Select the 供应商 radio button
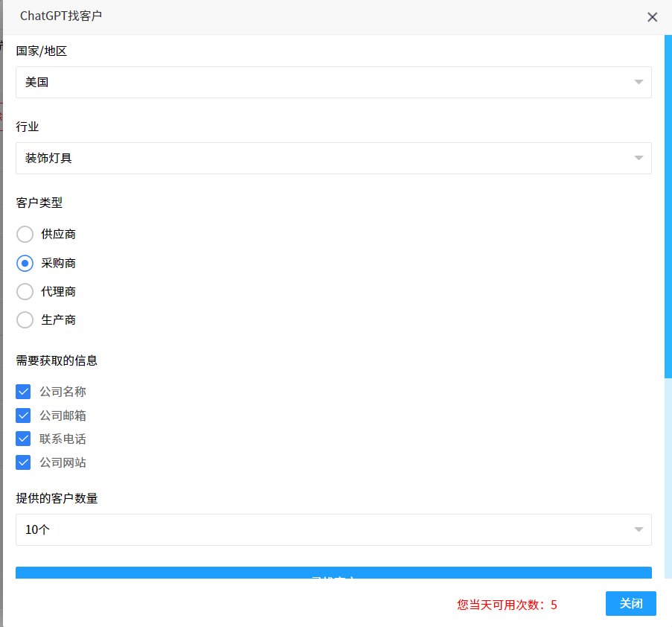This screenshot has width=672, height=627. click(25, 235)
